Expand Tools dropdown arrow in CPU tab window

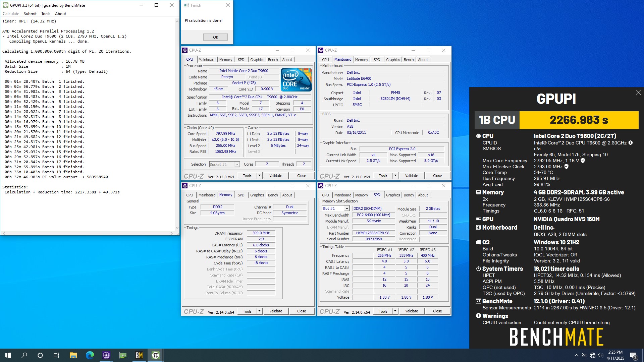259,176
